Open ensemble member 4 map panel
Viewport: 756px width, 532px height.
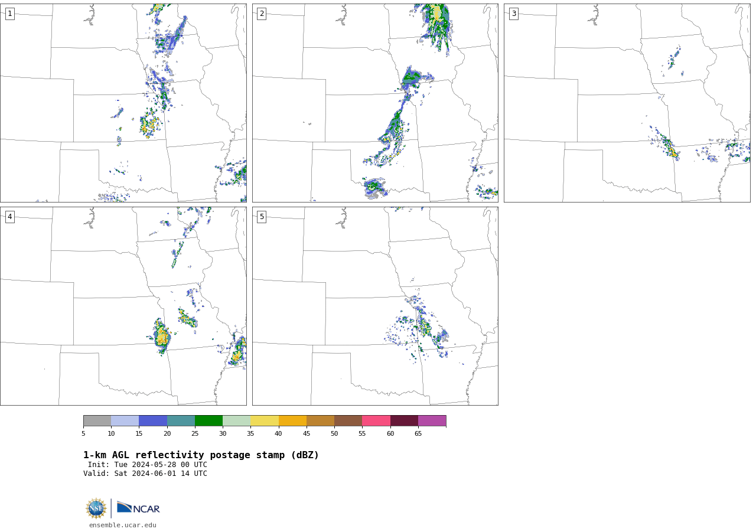click(x=123, y=306)
